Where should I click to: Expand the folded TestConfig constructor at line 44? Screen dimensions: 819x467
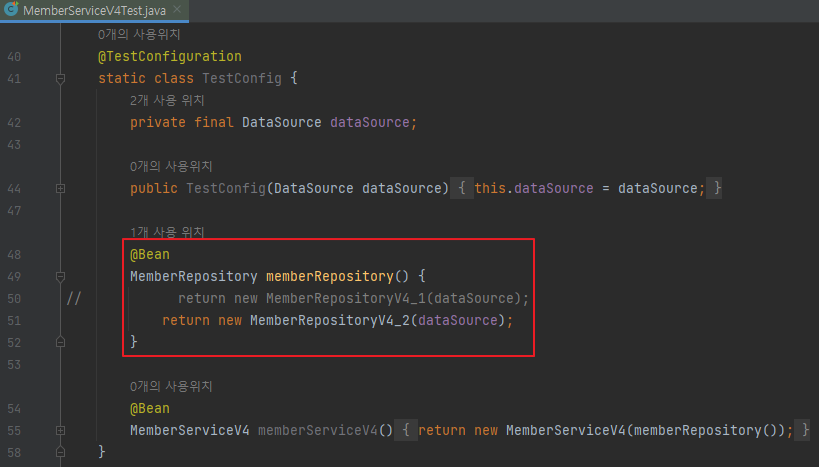click(61, 189)
